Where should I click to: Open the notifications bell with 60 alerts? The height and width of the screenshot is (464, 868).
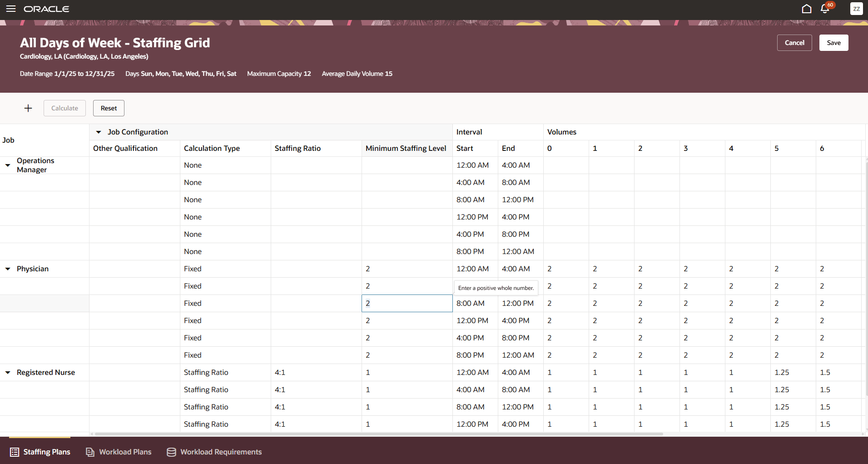tap(824, 9)
